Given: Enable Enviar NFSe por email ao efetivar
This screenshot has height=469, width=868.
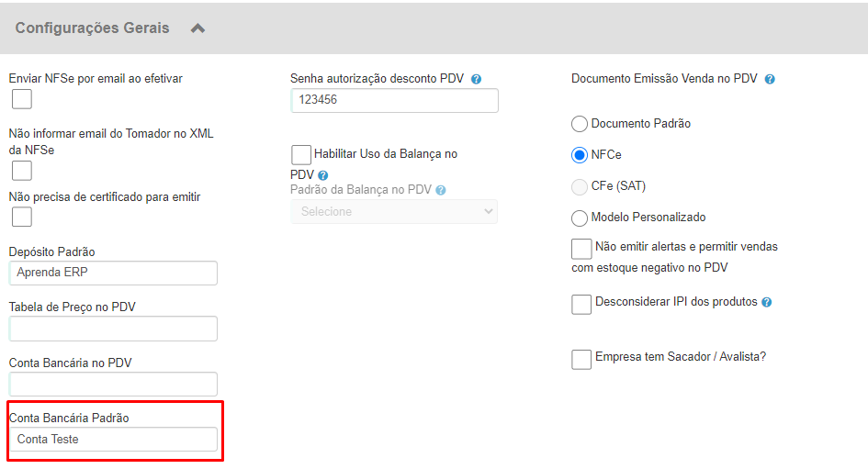Looking at the screenshot, I should (22, 99).
